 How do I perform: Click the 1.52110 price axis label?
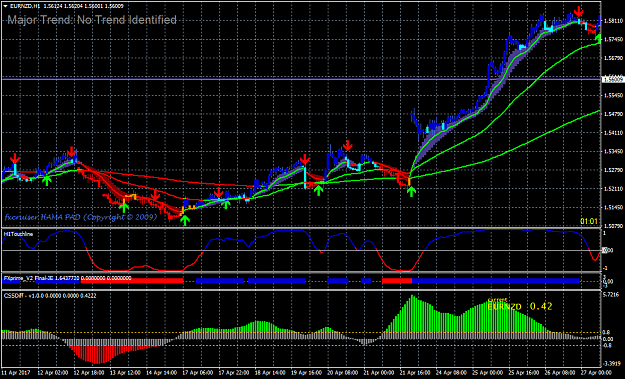point(613,189)
